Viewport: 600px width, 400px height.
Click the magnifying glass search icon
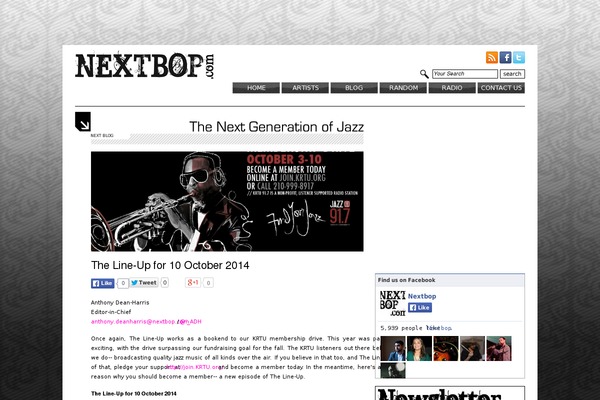[x=424, y=74]
